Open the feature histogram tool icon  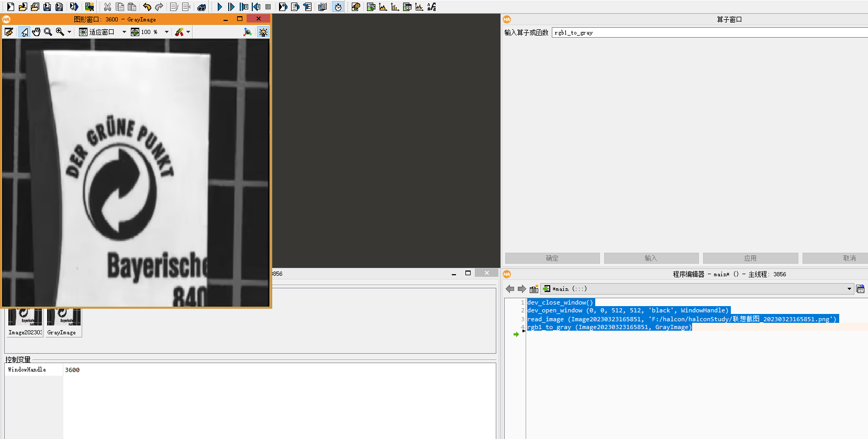point(395,7)
